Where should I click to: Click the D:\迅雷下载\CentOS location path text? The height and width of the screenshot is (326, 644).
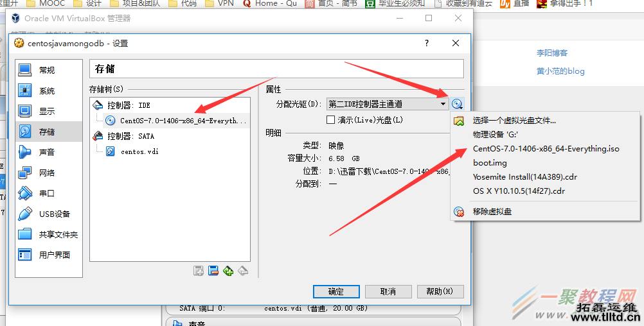[x=389, y=171]
